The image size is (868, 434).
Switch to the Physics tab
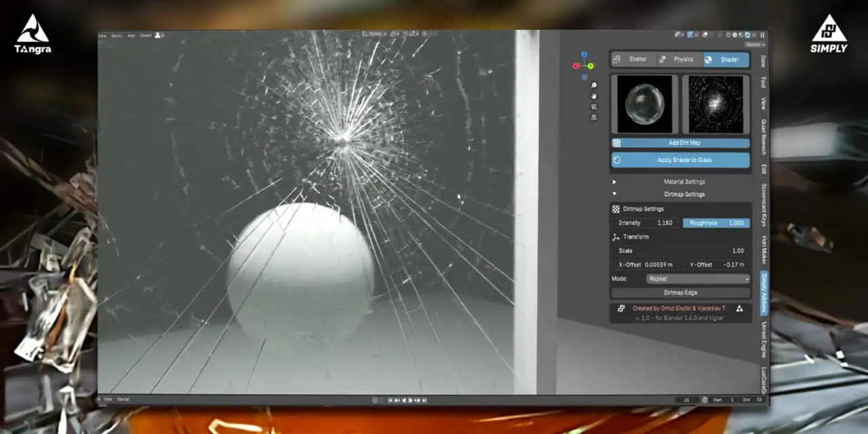click(x=679, y=60)
